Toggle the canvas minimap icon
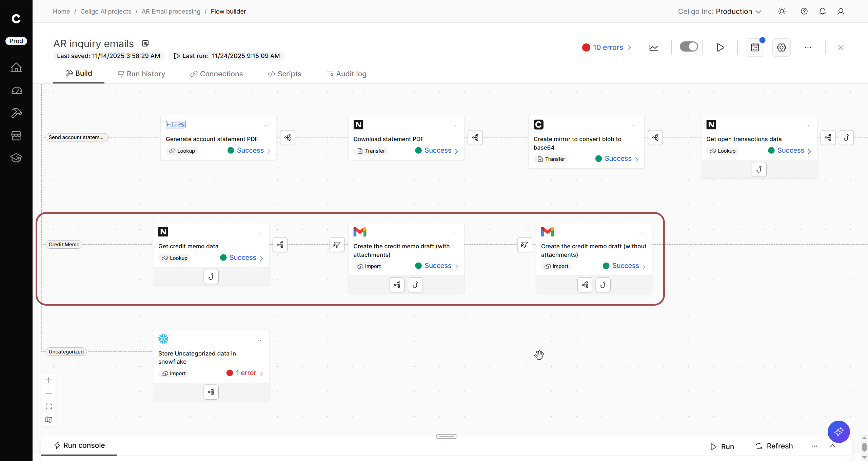Viewport: 868px width, 461px height. pyautogui.click(x=49, y=420)
